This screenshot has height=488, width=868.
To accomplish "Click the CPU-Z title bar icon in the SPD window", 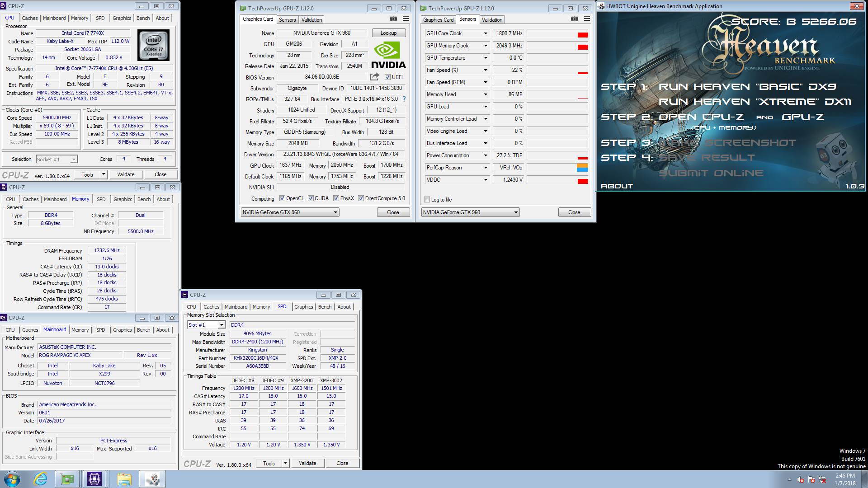I will [184, 295].
